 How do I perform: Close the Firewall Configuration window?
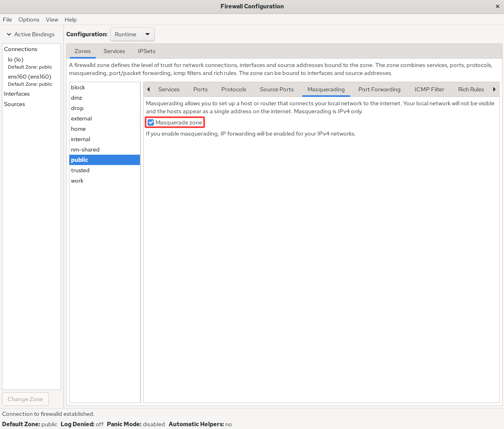(x=497, y=6)
